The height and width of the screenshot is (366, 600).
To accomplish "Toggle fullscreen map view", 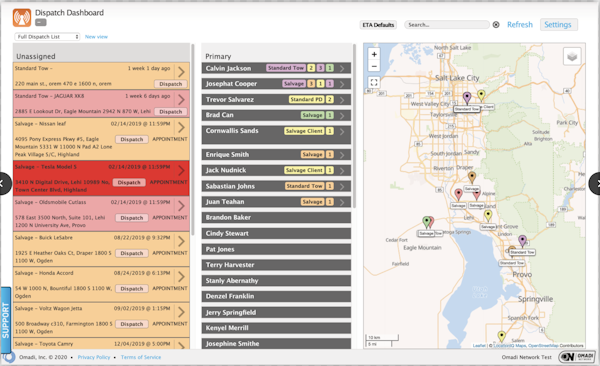I will 374,82.
